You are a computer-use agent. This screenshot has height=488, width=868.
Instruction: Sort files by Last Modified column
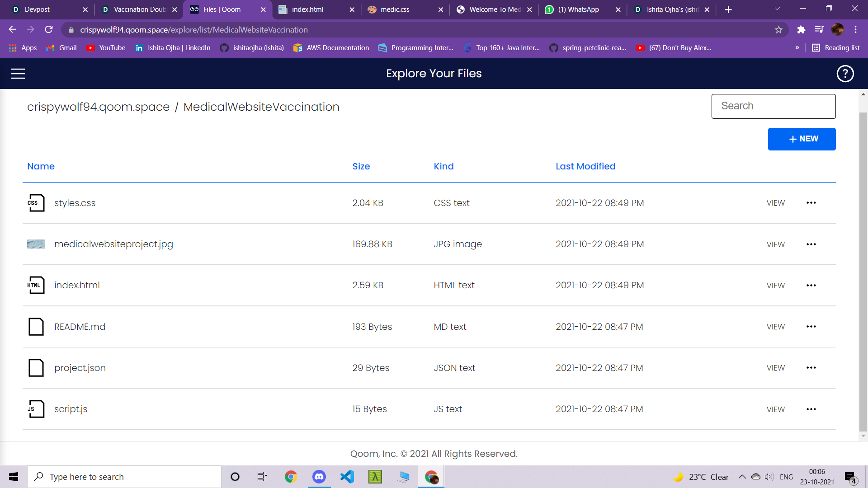[x=585, y=166]
